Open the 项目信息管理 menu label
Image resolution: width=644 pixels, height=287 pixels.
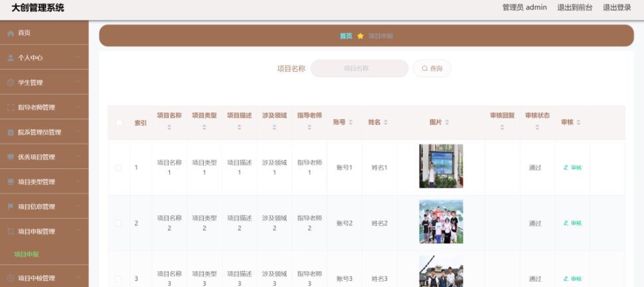point(37,207)
